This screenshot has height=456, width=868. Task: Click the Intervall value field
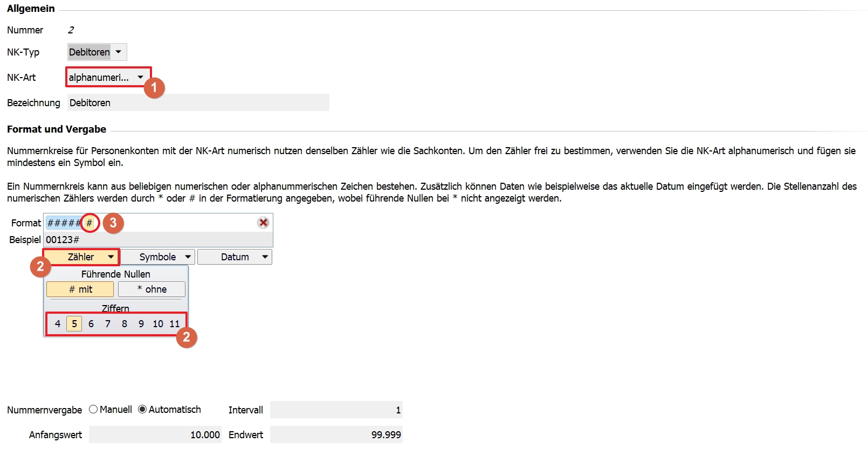pyautogui.click(x=336, y=410)
